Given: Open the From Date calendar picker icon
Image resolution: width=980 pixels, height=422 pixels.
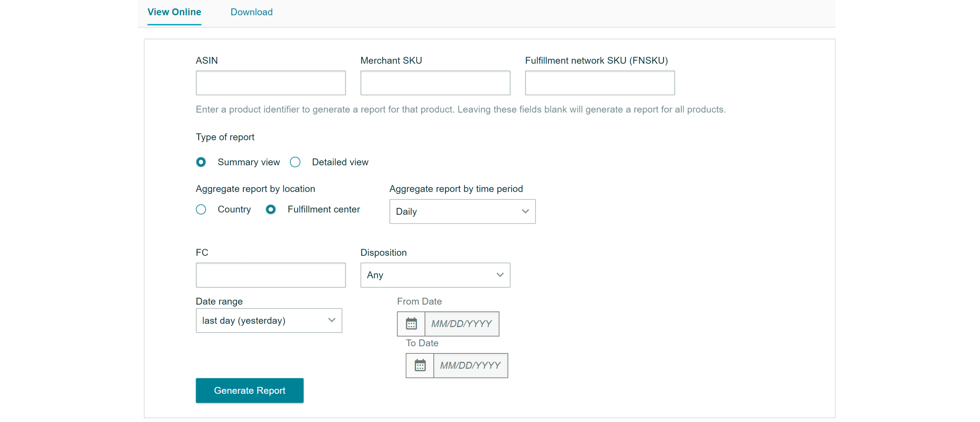Looking at the screenshot, I should point(411,324).
